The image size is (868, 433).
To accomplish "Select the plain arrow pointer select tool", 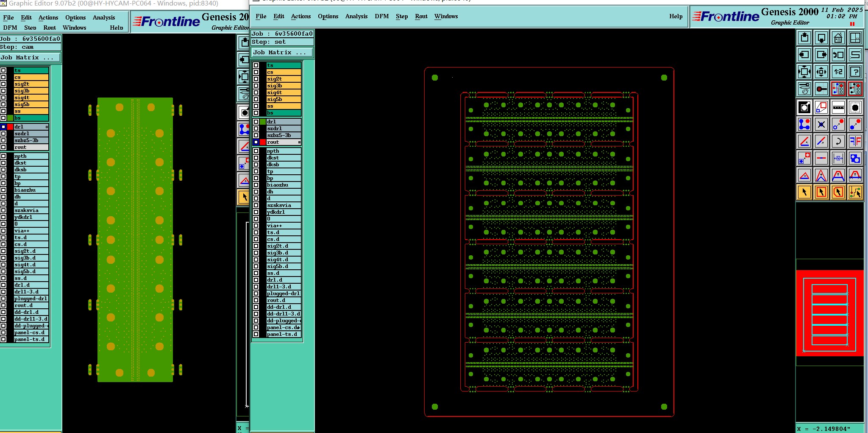I will coord(804,192).
